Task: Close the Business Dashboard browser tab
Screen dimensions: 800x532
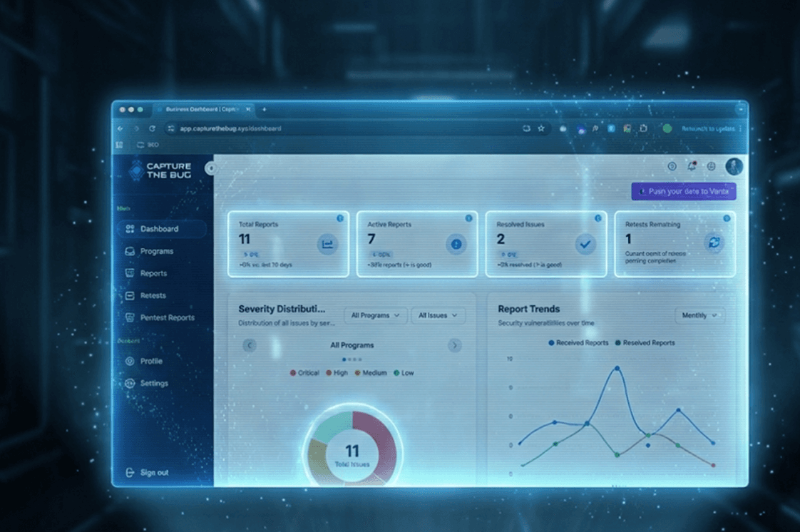Action: pyautogui.click(x=248, y=109)
